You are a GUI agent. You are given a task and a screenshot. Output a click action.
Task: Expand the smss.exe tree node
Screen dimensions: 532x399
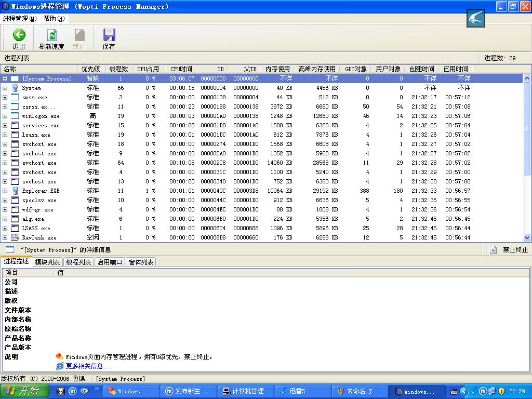tap(5, 97)
